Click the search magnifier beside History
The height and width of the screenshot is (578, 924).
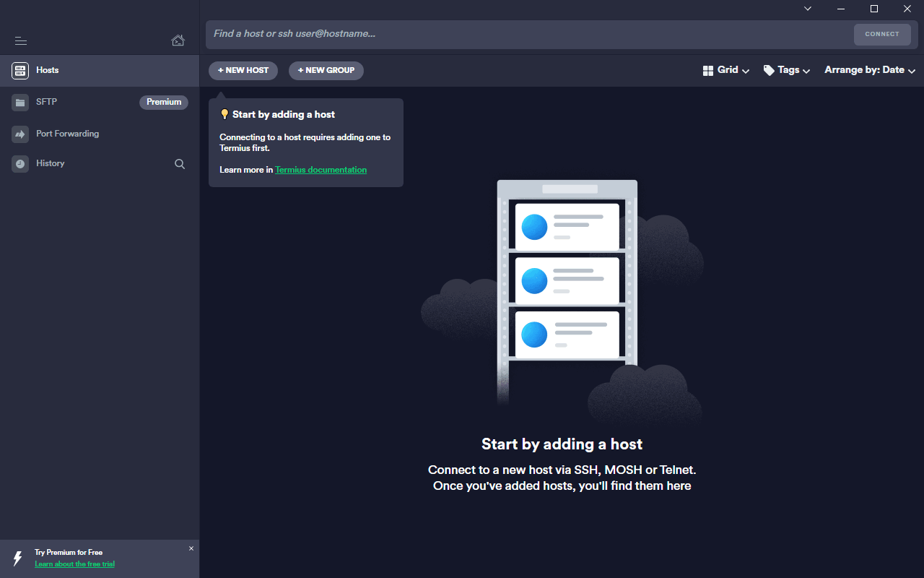click(x=180, y=164)
